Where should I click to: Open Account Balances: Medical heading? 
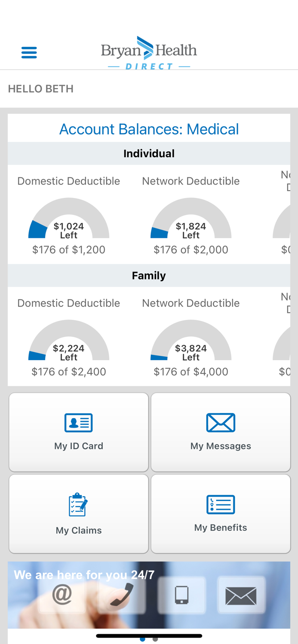149,128
